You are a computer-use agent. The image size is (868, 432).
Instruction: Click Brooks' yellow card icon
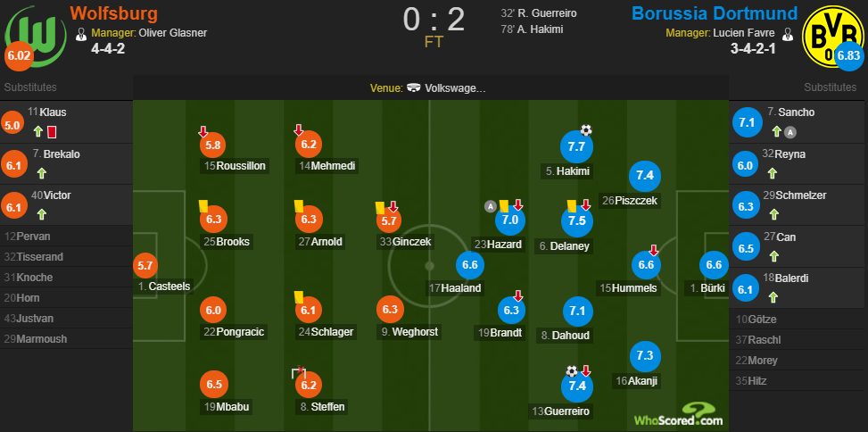[203, 206]
